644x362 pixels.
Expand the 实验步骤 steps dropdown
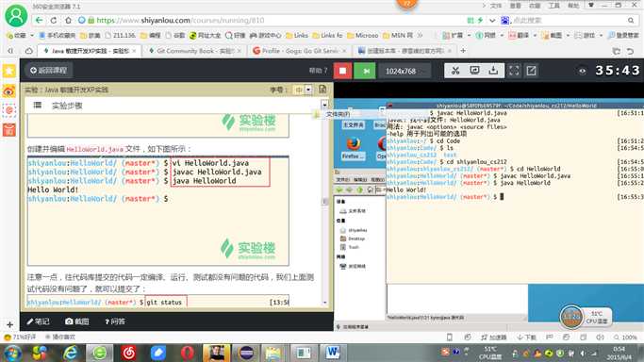(324, 105)
